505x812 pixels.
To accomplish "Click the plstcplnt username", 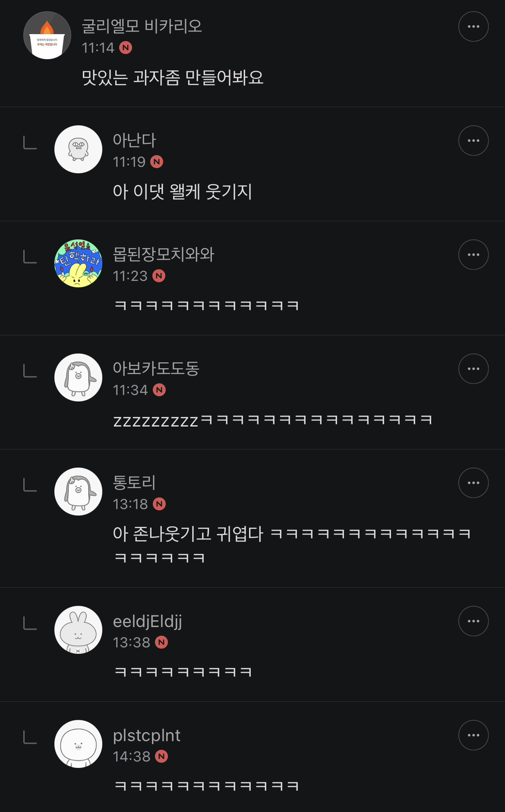I will click(x=146, y=735).
